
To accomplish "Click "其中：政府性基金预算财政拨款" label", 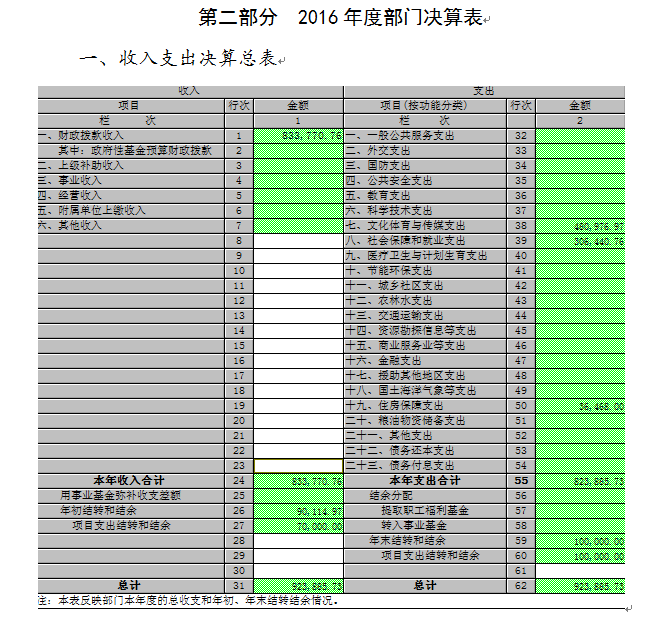I will [x=135, y=150].
